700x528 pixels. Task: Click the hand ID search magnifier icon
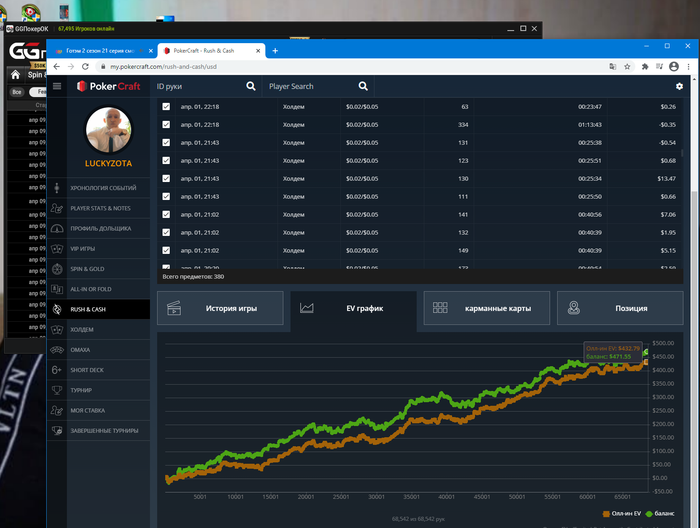point(251,86)
